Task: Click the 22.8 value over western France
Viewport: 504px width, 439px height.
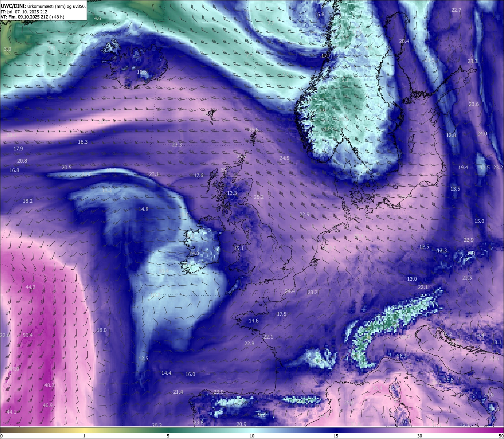Action: 249,344
